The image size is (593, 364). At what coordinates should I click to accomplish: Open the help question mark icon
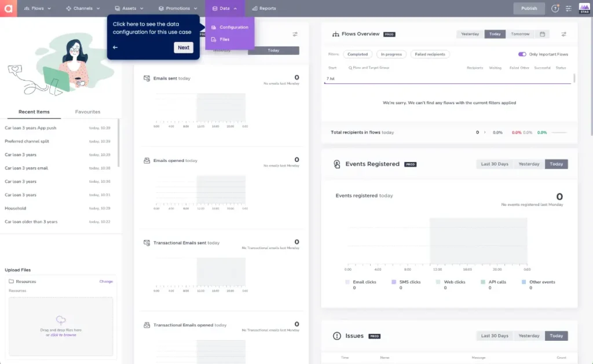(x=555, y=8)
